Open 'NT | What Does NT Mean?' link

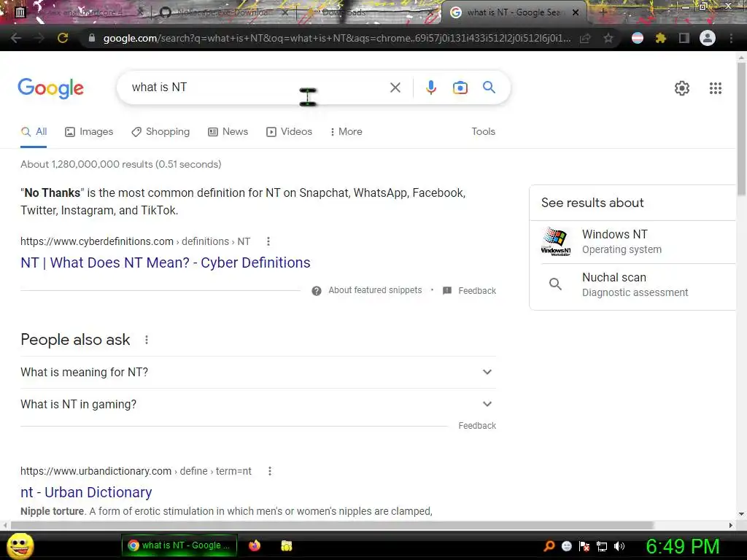coord(166,262)
